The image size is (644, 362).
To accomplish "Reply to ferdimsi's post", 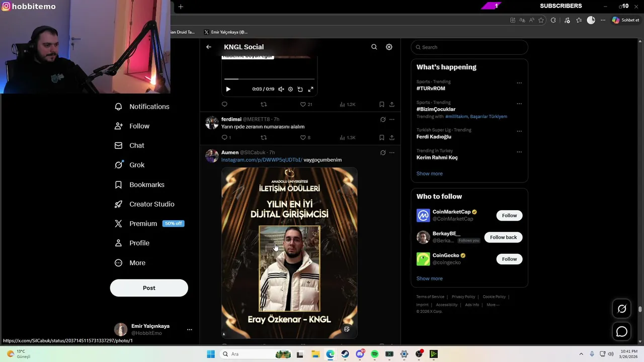I will 226,137.
